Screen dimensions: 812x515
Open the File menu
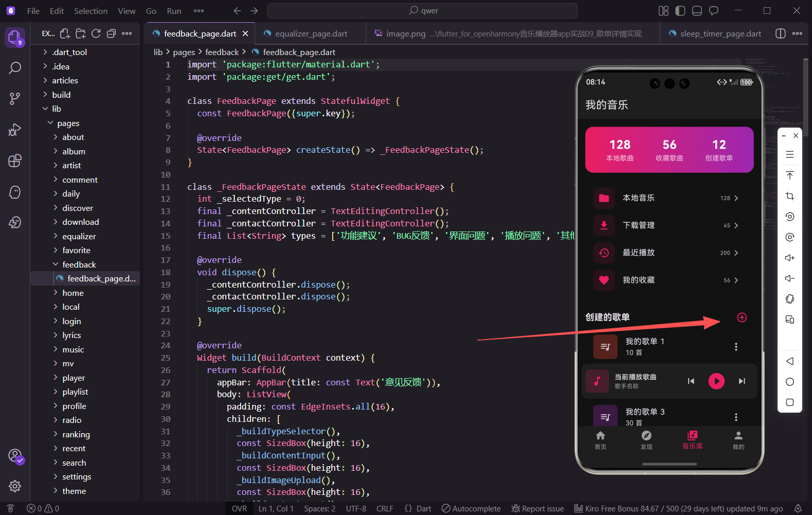[33, 11]
